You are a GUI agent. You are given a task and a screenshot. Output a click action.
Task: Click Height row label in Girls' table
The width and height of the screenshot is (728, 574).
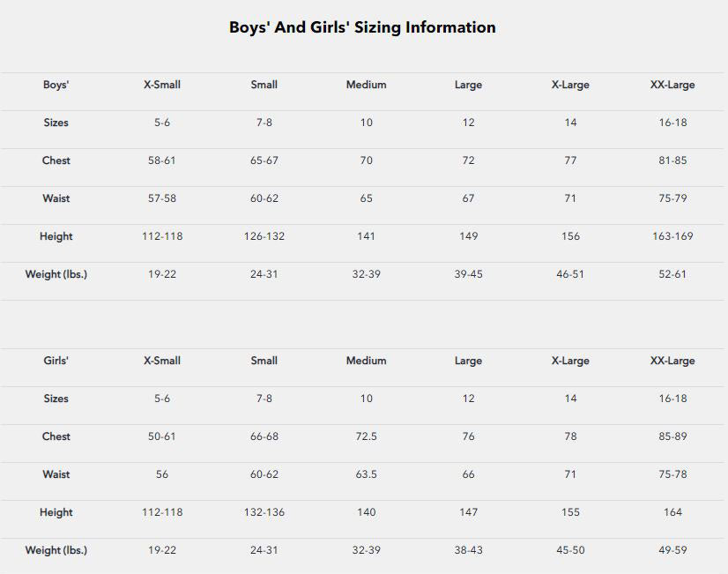[x=56, y=513]
